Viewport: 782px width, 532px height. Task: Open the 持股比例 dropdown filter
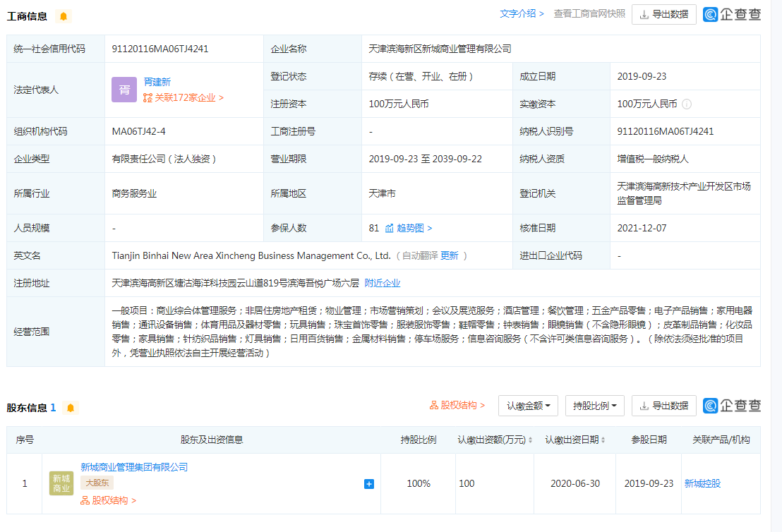(594, 406)
